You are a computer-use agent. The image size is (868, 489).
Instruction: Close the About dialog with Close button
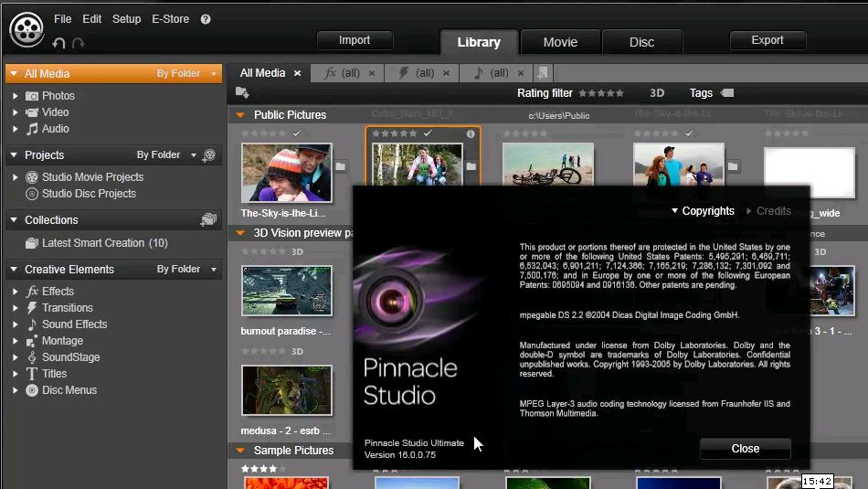(745, 449)
